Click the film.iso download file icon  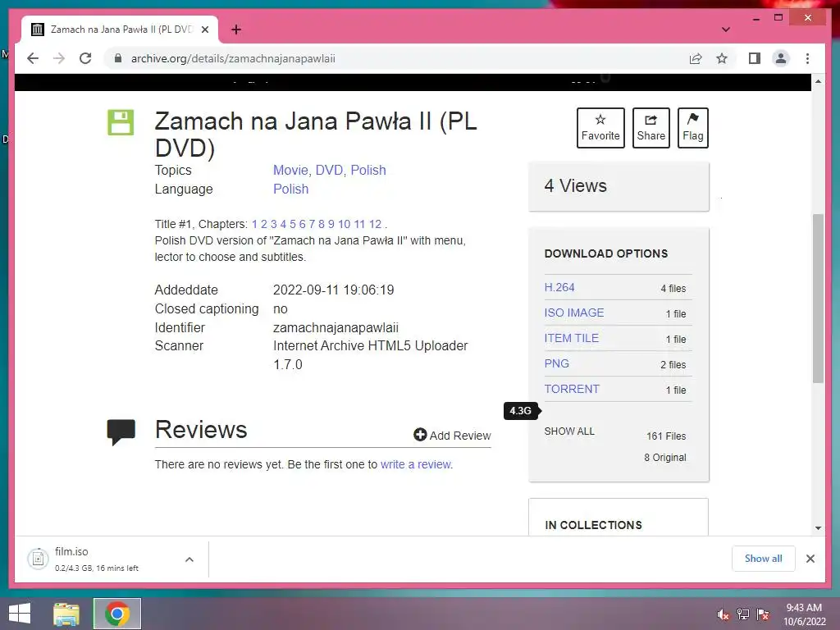point(38,559)
